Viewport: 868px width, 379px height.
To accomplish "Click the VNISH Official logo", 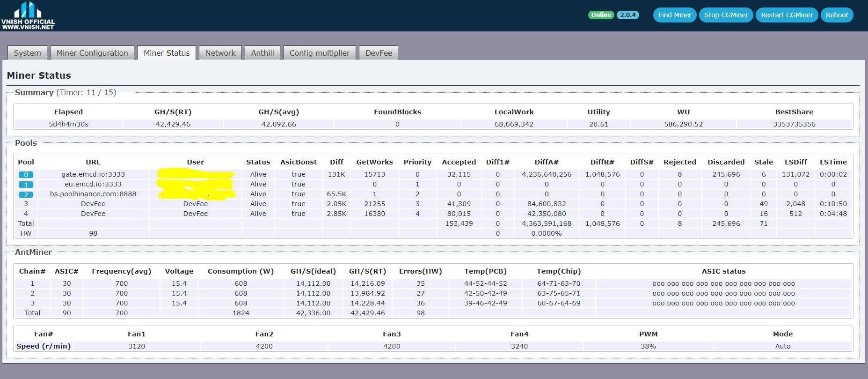I will 28,15.
